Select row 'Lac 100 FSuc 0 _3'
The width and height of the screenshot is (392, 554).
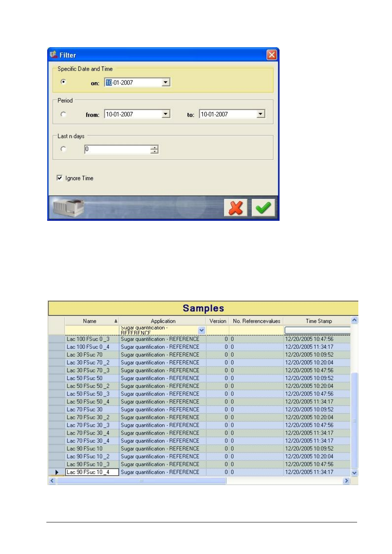click(x=199, y=339)
